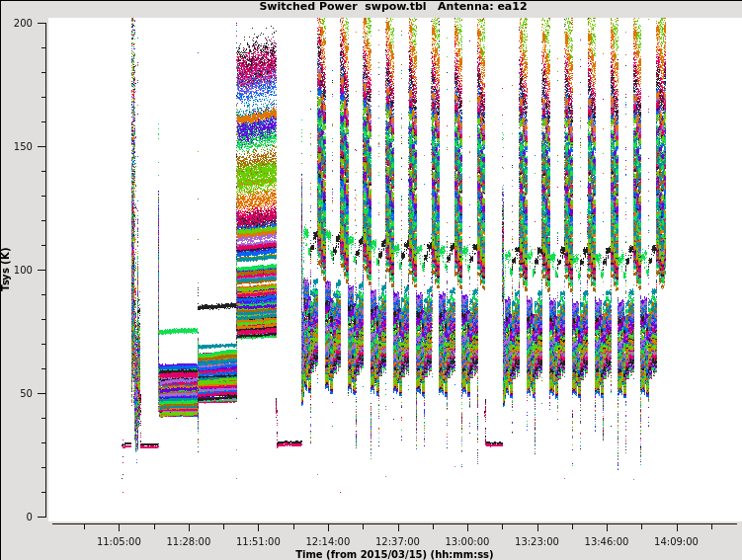The height and width of the screenshot is (560, 742).
Task: Click the flat black data band near 85 K
Action: tap(216, 306)
